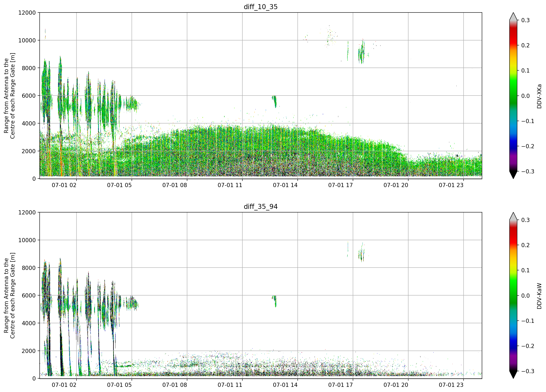Viewport: 546px width, 392px height.
Task: Click the 07-01 23 tick under diff_35_94 plot
Action: point(451,385)
